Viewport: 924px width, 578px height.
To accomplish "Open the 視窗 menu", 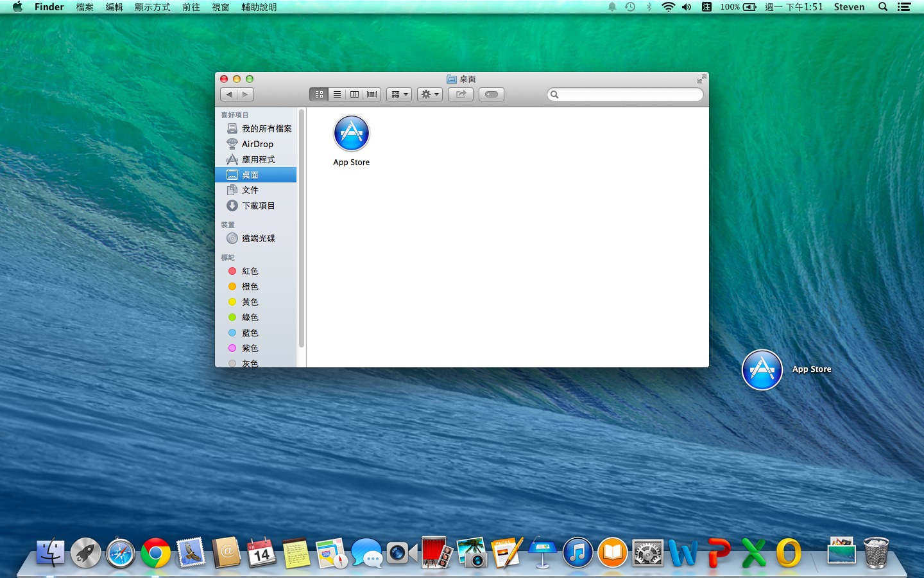I will (221, 7).
